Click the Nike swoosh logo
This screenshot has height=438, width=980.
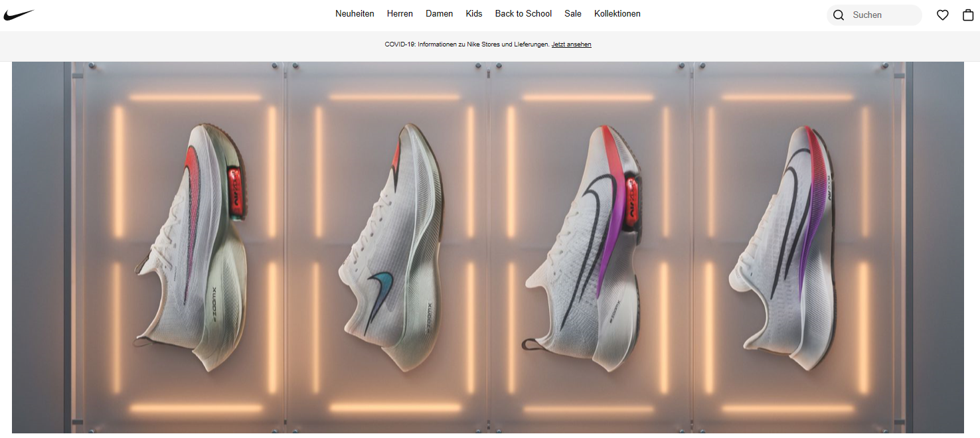coord(19,15)
